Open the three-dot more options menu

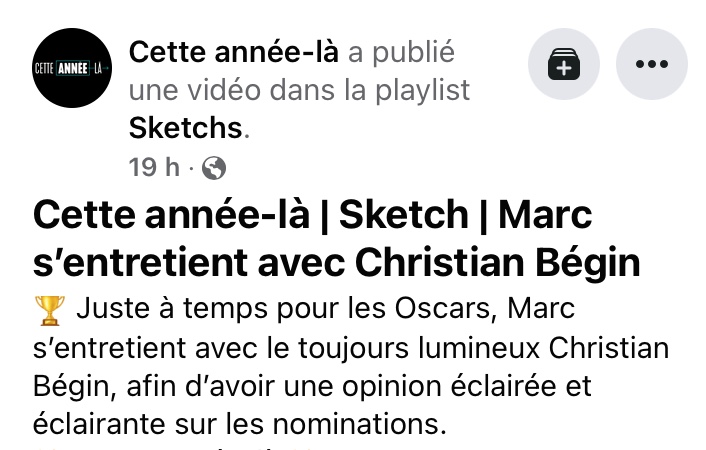pos(652,64)
